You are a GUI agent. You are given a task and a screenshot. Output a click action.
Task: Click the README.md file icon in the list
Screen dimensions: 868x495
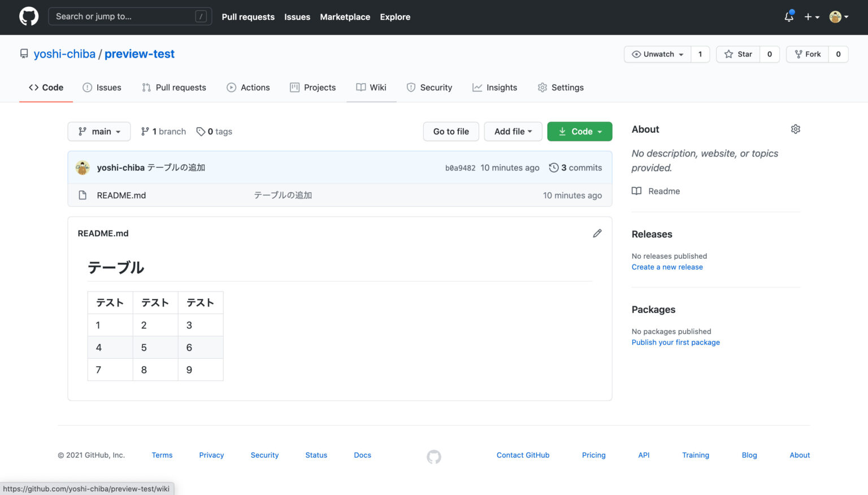click(x=83, y=195)
